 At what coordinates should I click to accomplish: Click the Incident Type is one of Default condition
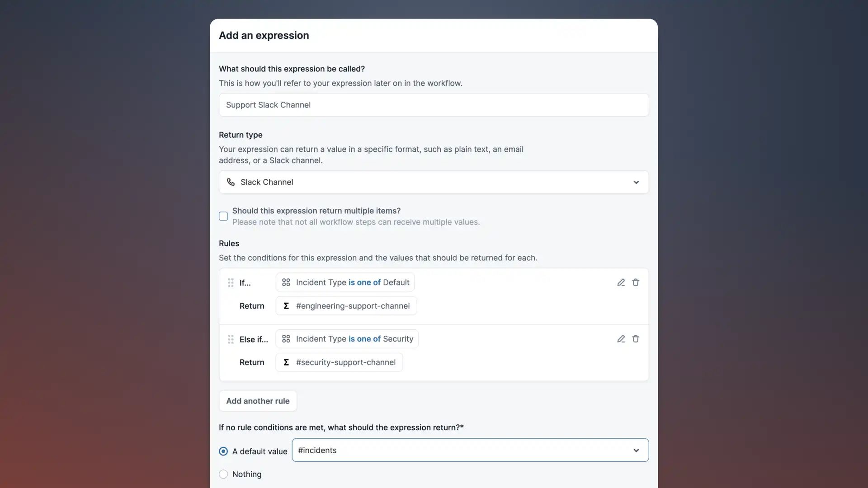pyautogui.click(x=352, y=282)
